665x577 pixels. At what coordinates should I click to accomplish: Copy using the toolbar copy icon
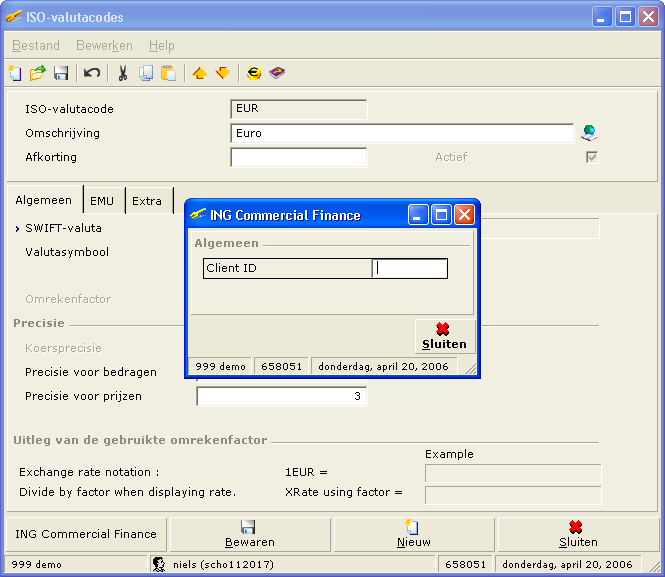tap(146, 73)
